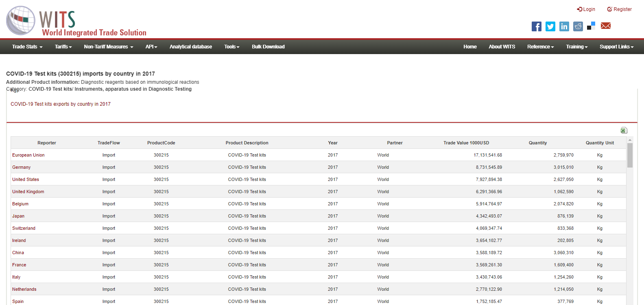644x305 pixels.
Task: Open the Spain reporter link
Action: [x=18, y=301]
